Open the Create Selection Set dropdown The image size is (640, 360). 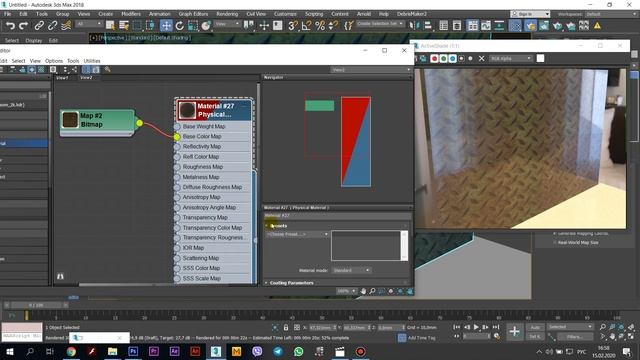click(x=380, y=24)
